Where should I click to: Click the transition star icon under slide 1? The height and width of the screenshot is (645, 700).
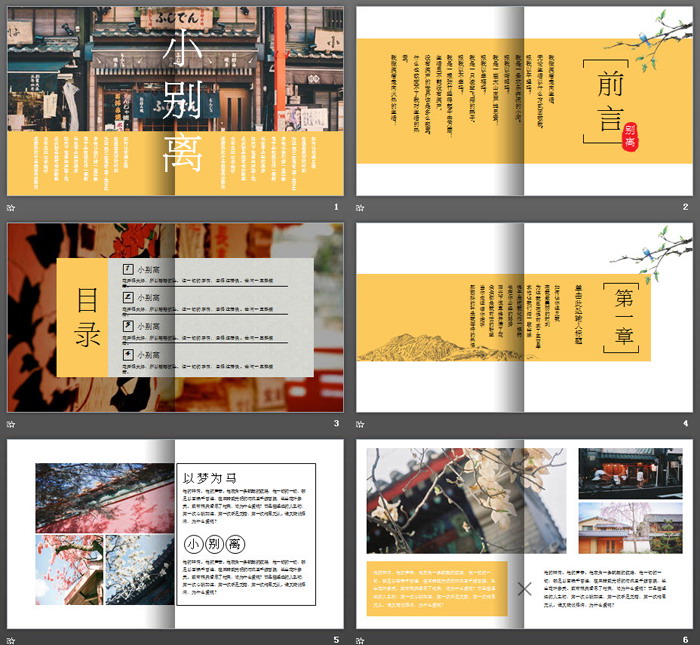tap(11, 207)
